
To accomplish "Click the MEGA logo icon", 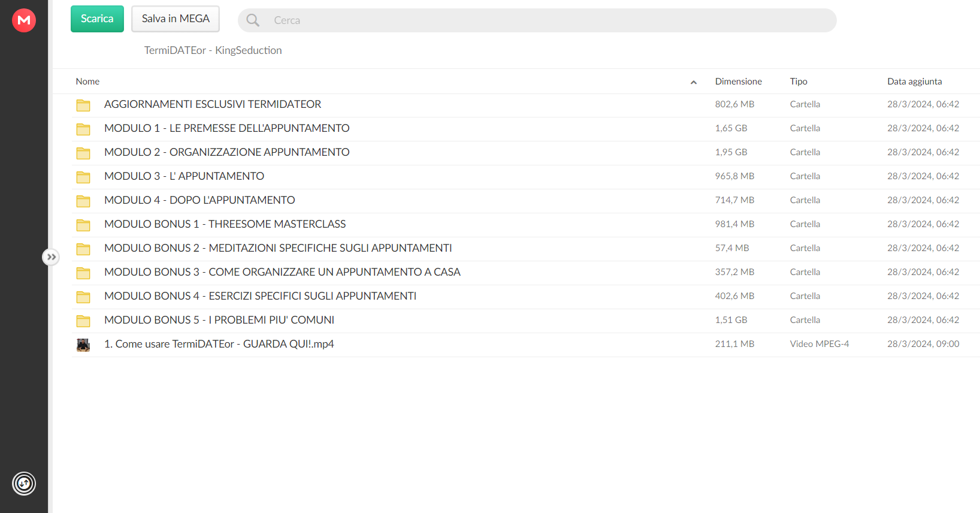I will [24, 20].
